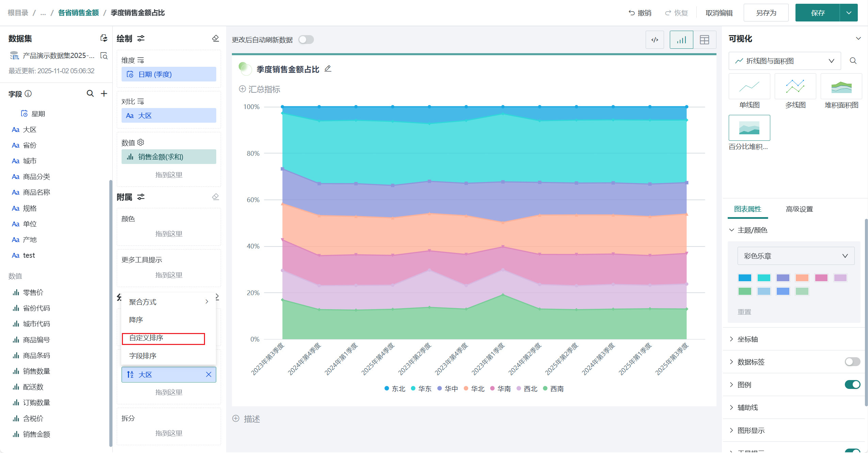Remove the 大区 sort field
The width and height of the screenshot is (868, 453).
[x=209, y=375]
